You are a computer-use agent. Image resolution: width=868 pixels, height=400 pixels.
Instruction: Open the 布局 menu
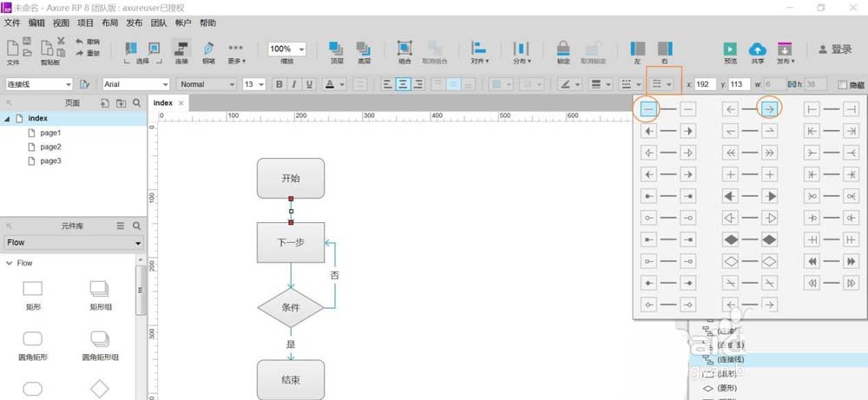pos(109,23)
